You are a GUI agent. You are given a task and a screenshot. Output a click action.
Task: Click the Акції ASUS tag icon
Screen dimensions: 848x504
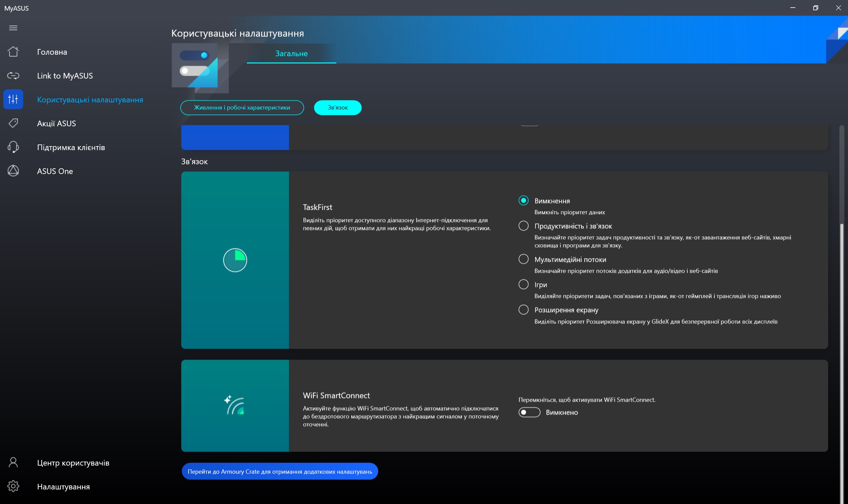pyautogui.click(x=13, y=123)
